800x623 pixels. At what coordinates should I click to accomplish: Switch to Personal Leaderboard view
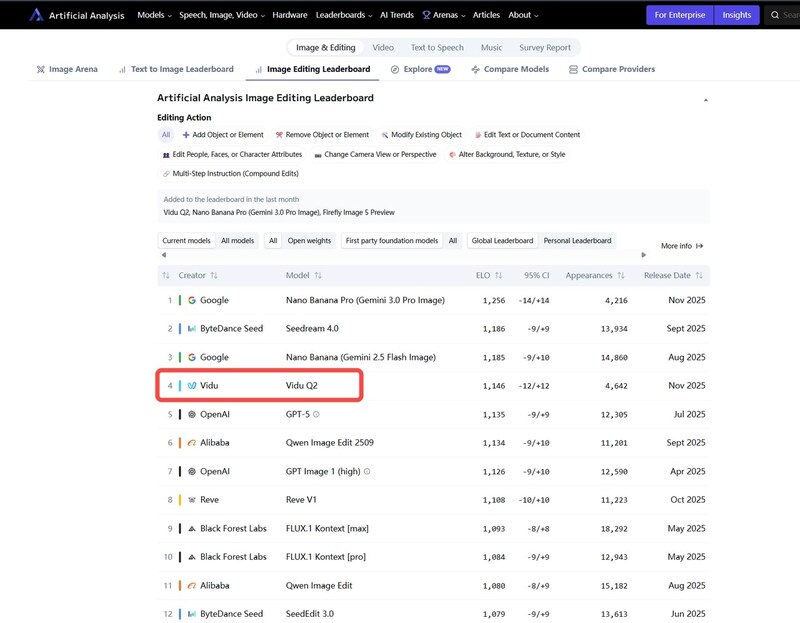coord(577,241)
